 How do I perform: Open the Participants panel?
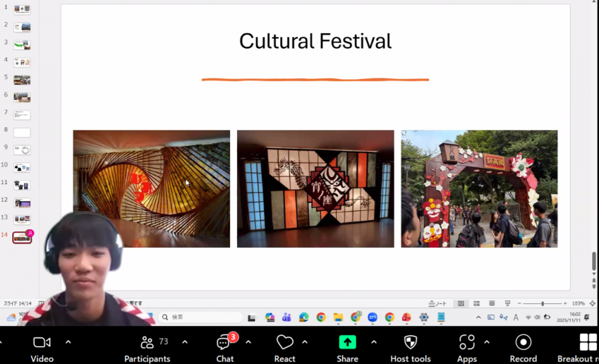[x=147, y=342]
